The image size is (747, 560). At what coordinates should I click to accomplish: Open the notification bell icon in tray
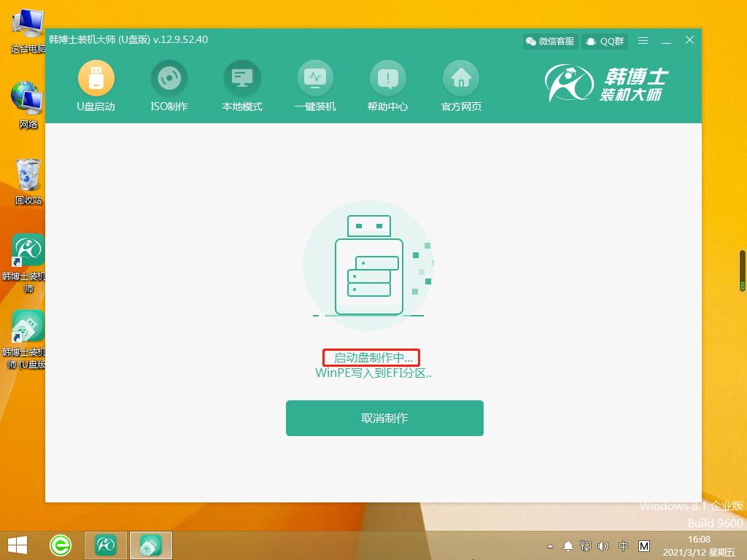[568, 544]
